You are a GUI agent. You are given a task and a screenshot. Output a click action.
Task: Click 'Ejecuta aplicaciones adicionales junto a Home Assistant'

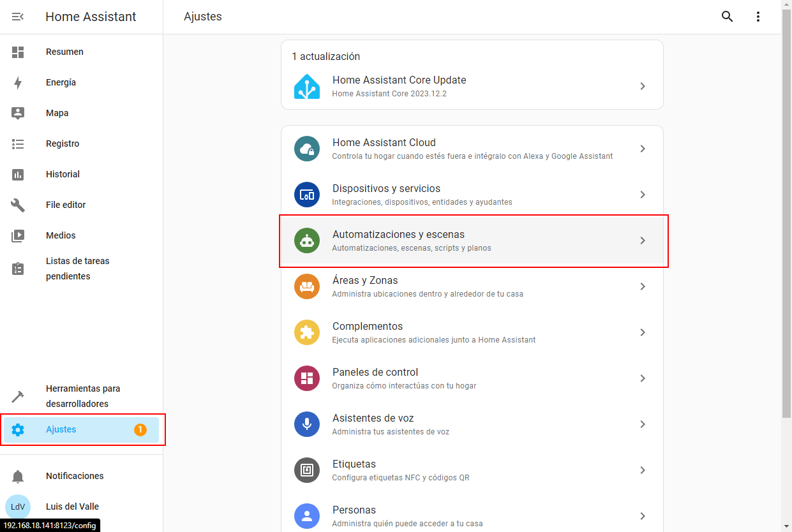coord(434,340)
